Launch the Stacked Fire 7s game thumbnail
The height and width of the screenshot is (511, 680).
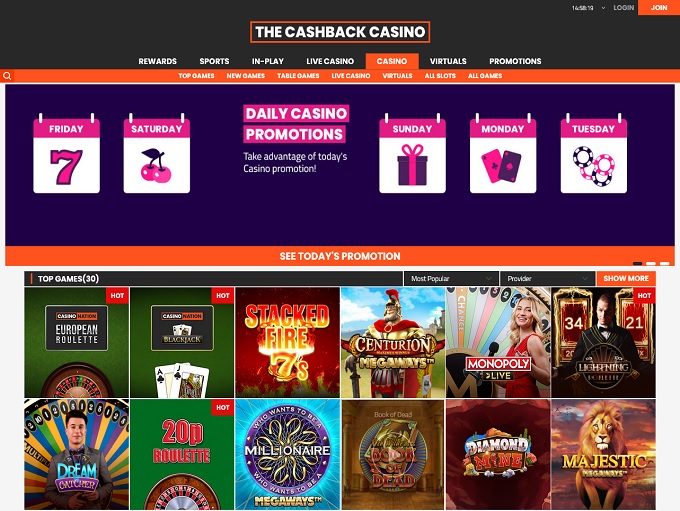coord(288,342)
